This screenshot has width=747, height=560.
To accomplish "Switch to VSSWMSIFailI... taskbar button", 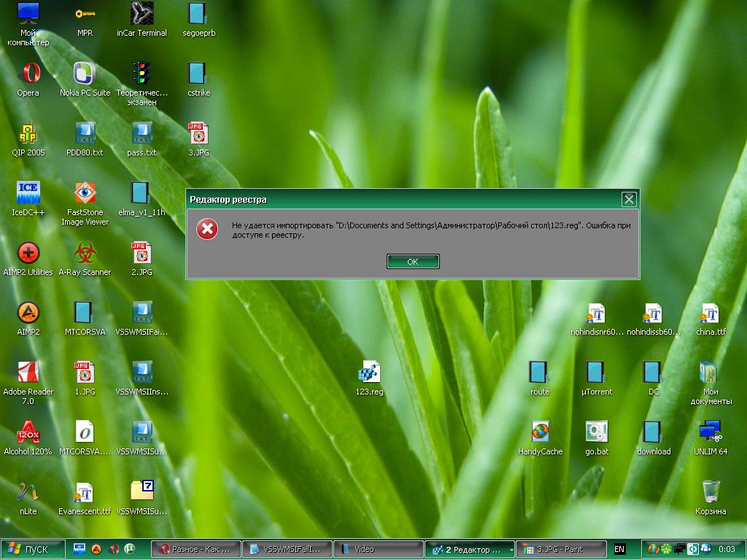I will [287, 549].
